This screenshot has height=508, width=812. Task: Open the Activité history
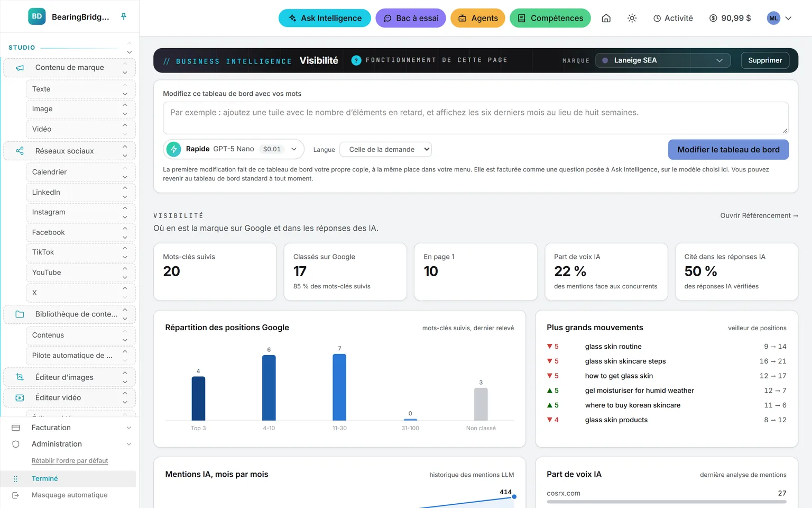tap(673, 18)
